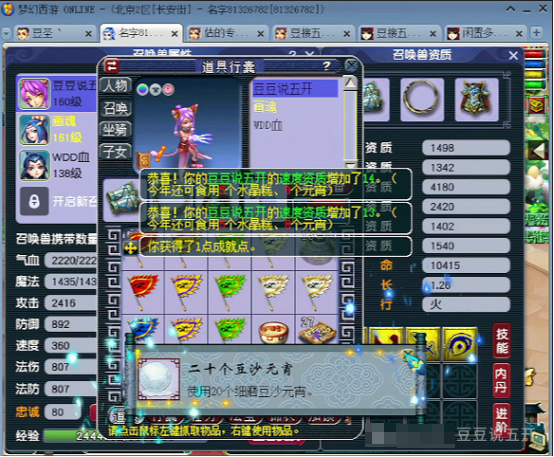Click the scroll-up arrow of pet list

click(350, 83)
